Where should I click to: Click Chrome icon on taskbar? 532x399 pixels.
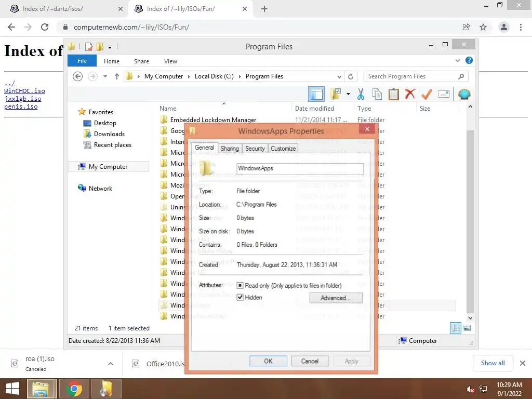coord(74,389)
